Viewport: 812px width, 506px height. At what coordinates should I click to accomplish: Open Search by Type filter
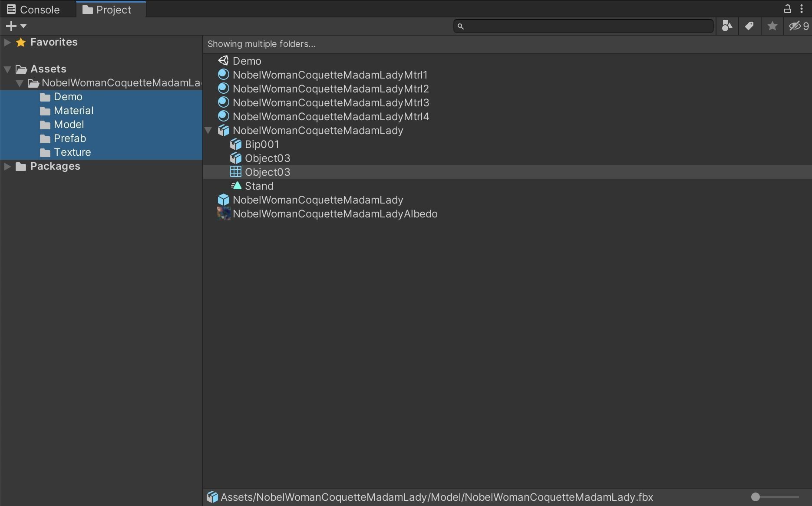727,26
